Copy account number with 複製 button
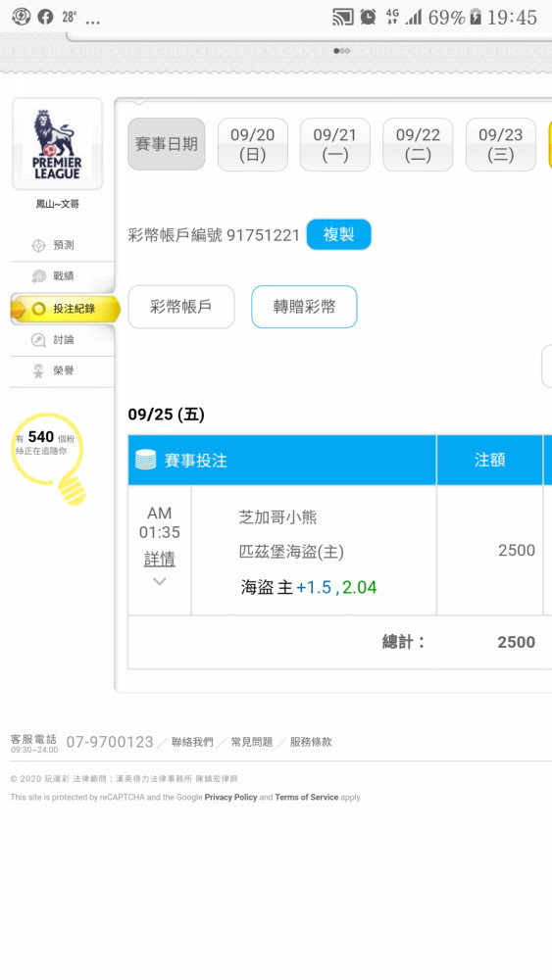The image size is (552, 980). tap(339, 234)
